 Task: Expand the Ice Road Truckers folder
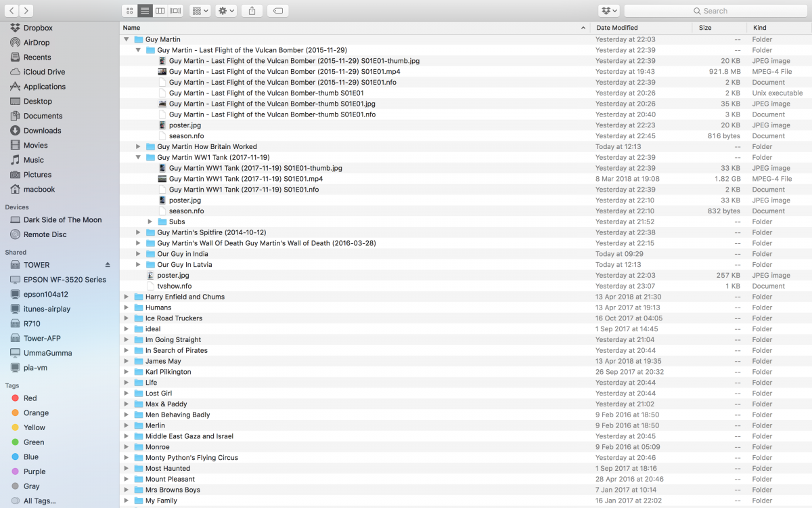coord(127,318)
